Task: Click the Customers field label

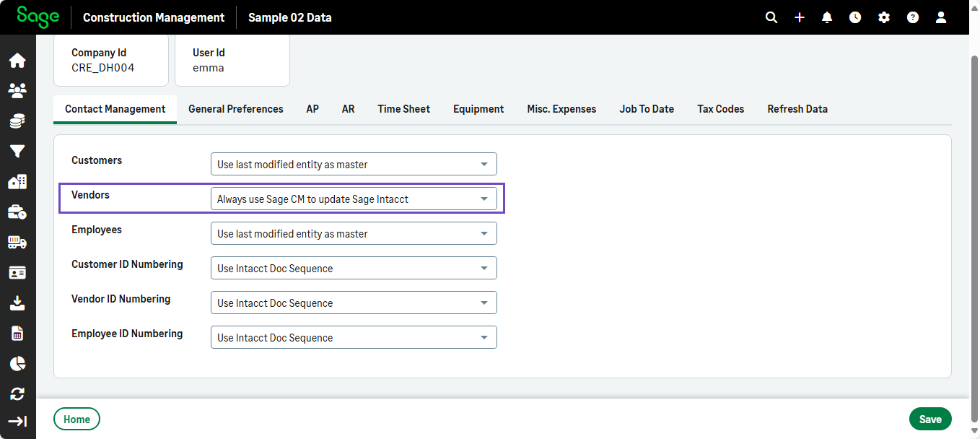Action: click(x=97, y=160)
